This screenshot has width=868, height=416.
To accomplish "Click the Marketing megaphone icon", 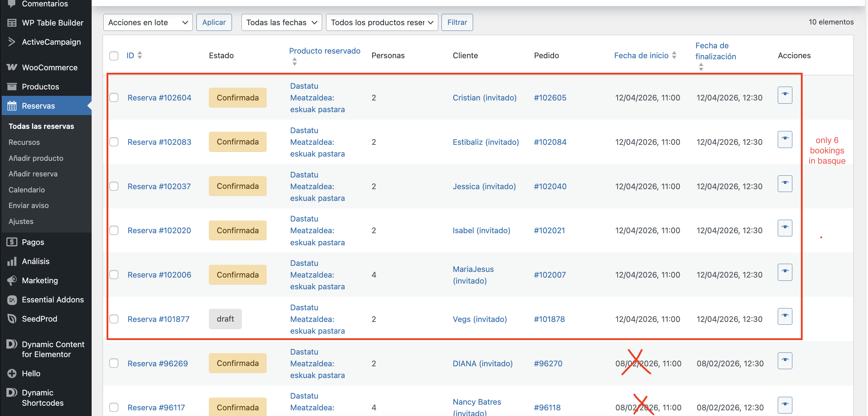I will [12, 280].
